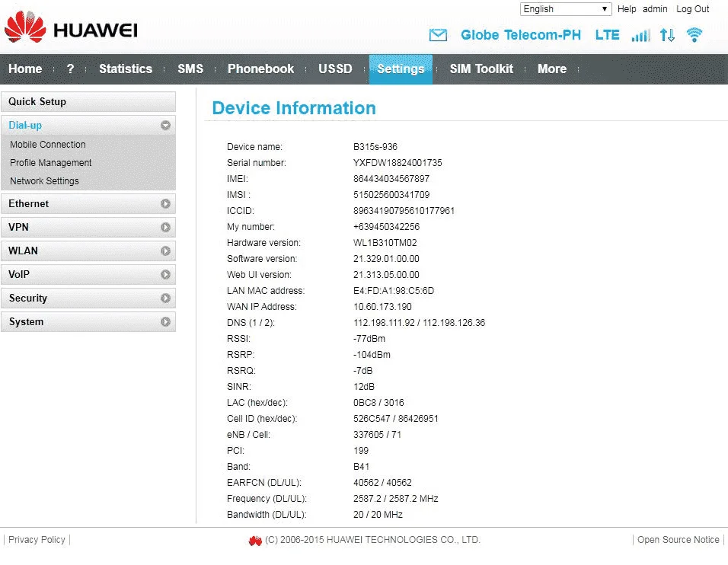Click the Huawei logo
Image resolution: width=728 pixels, height=565 pixels.
click(x=71, y=27)
